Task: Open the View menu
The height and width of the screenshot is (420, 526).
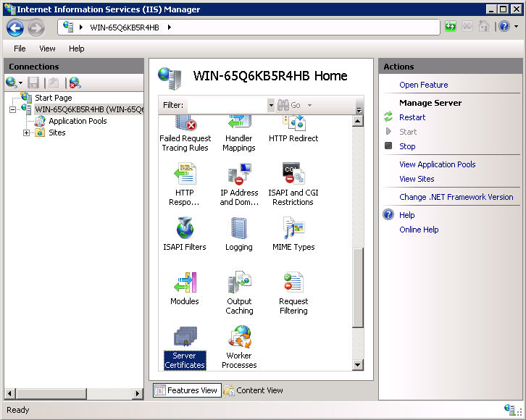Action: (x=47, y=49)
